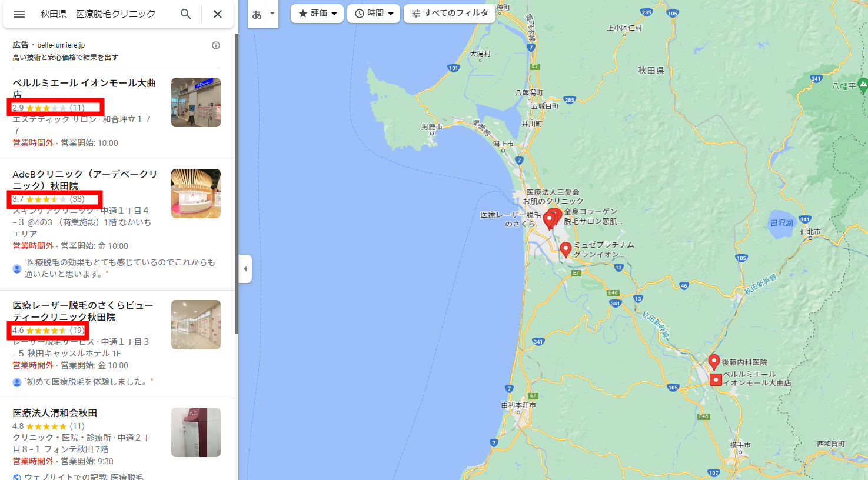Click the magnifier search icon
This screenshot has width=868, height=480.
(x=185, y=14)
